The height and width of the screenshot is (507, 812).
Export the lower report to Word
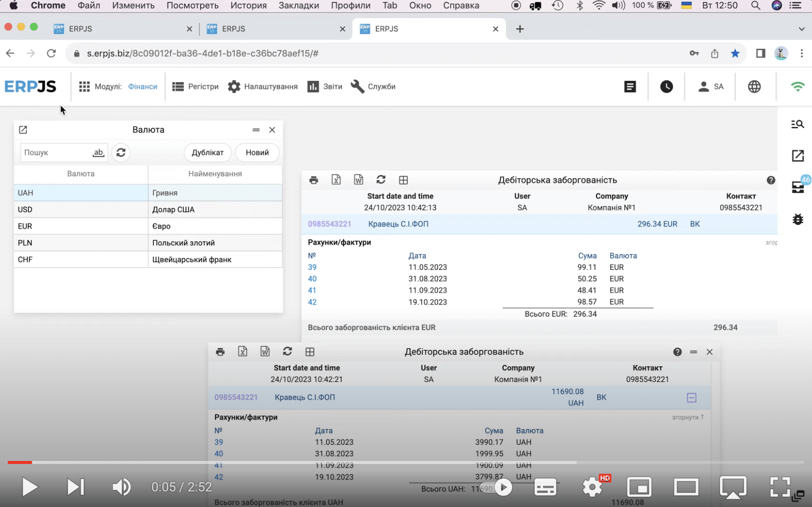pyautogui.click(x=265, y=351)
